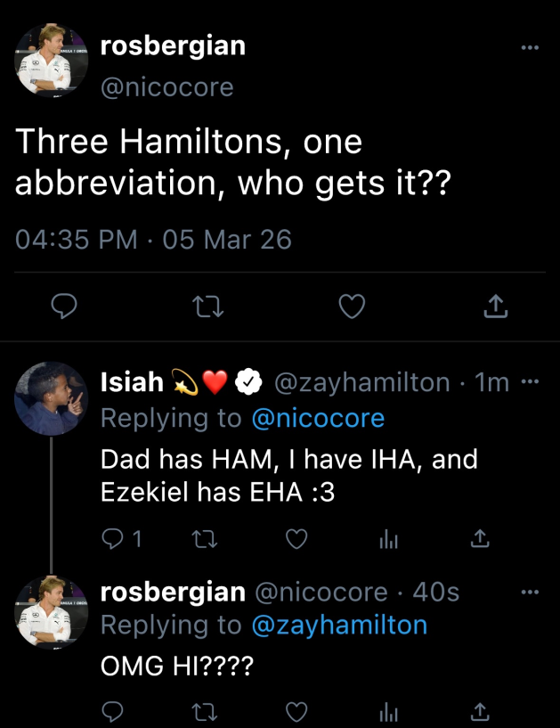The image size is (560, 728).
Task: Open more options on main tweet
Action: [x=531, y=47]
